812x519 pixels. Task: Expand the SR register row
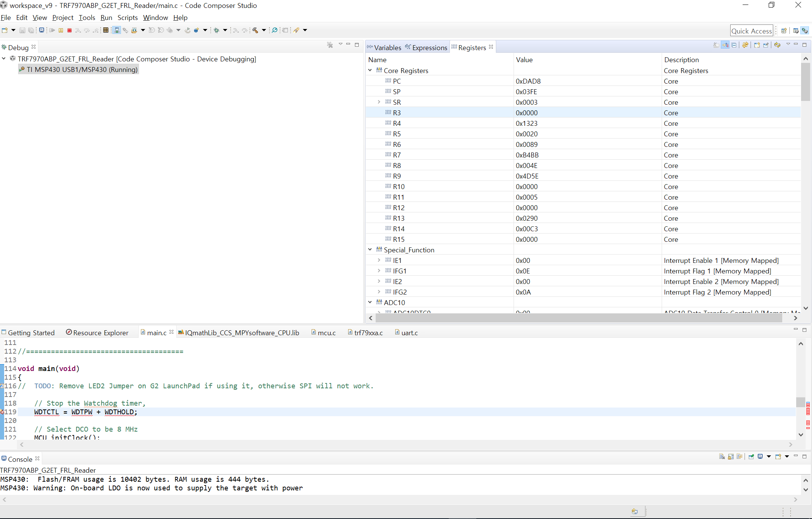point(379,102)
